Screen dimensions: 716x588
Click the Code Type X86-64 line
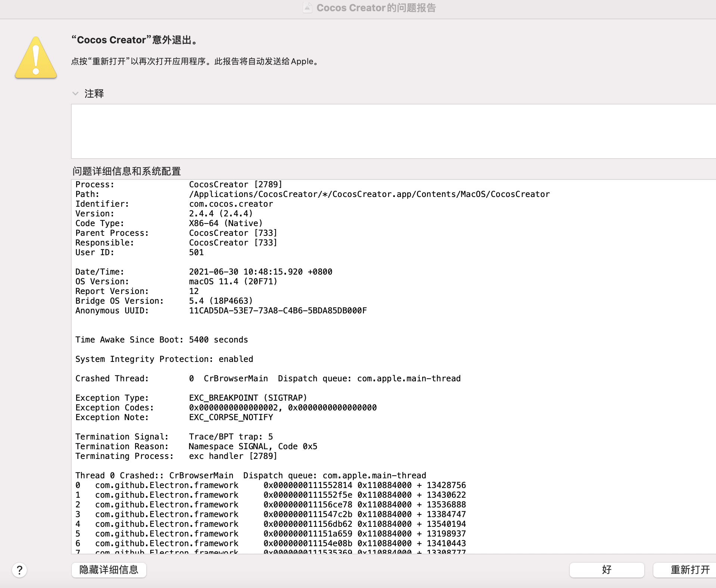(169, 223)
